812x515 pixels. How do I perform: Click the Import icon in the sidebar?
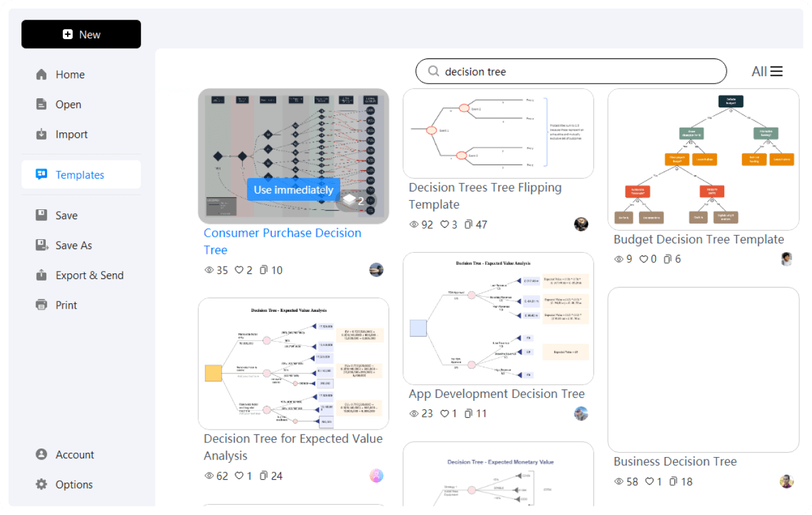(41, 134)
